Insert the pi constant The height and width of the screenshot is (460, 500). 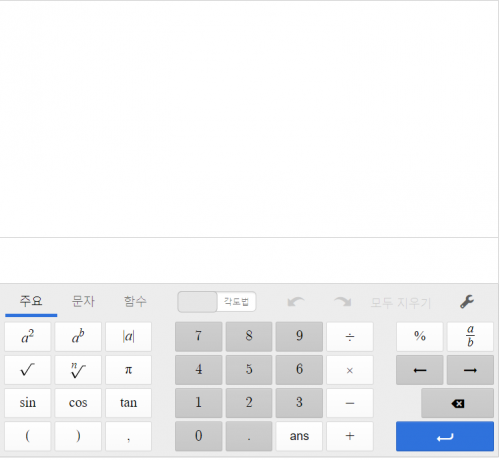[128, 370]
